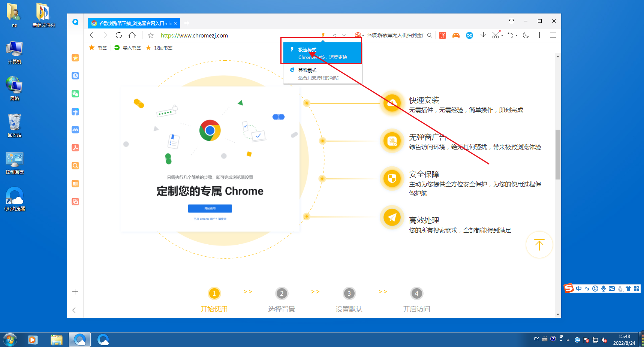Click the back-to-top arrow button

(539, 245)
